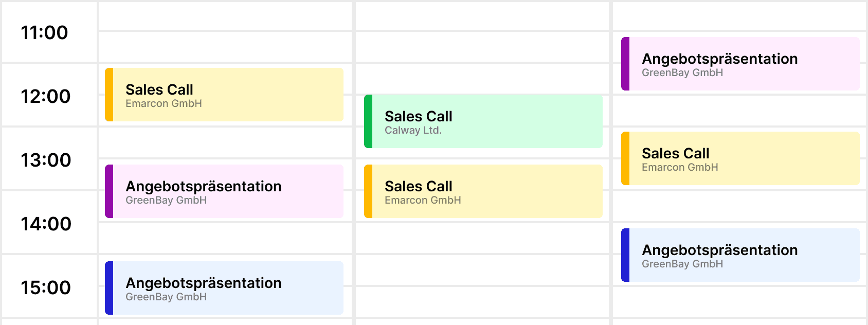This screenshot has height=325, width=868.
Task: Open the blue Angebotspräsentation starting at 15:00
Action: click(224, 288)
